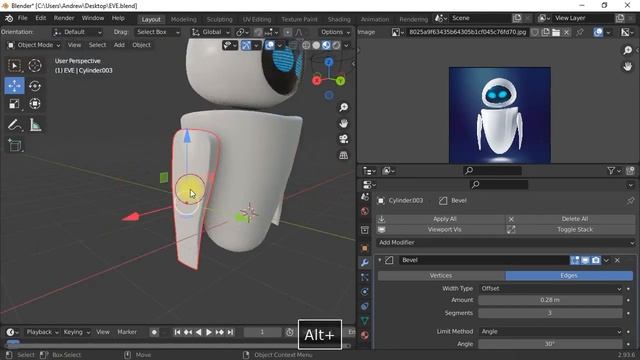640x360 pixels.
Task: Open the Playback dropdown in timeline
Action: (42, 332)
